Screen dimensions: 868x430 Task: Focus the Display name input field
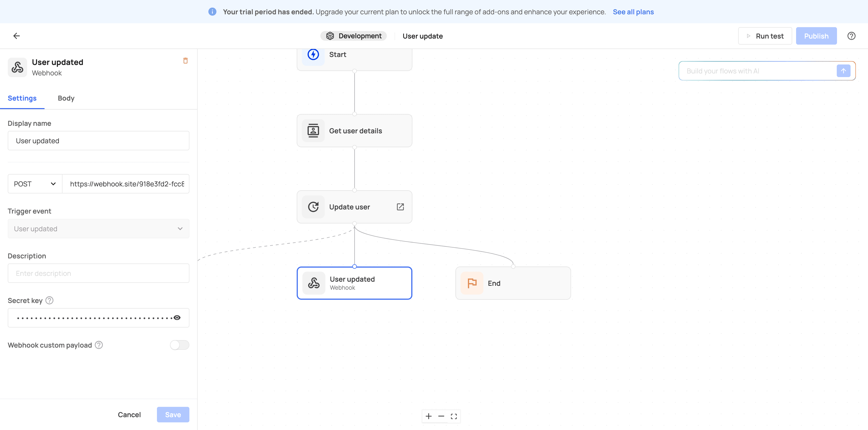point(98,141)
